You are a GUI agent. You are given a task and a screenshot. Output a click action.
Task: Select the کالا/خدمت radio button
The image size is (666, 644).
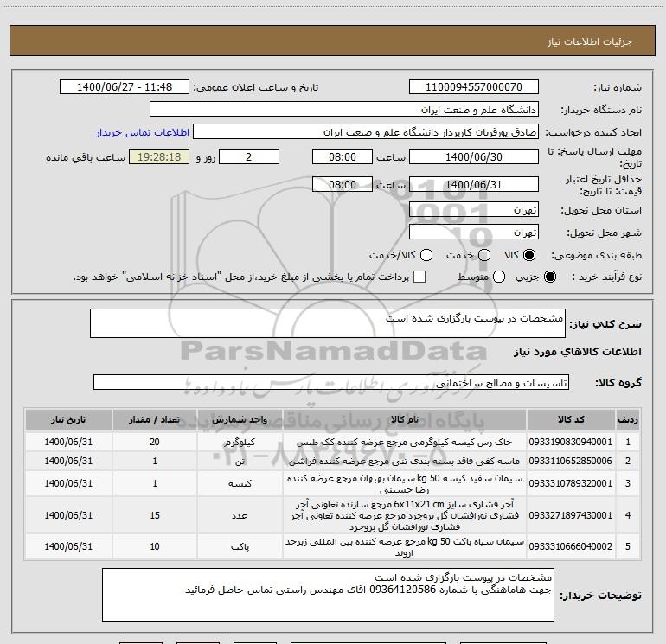426,255
